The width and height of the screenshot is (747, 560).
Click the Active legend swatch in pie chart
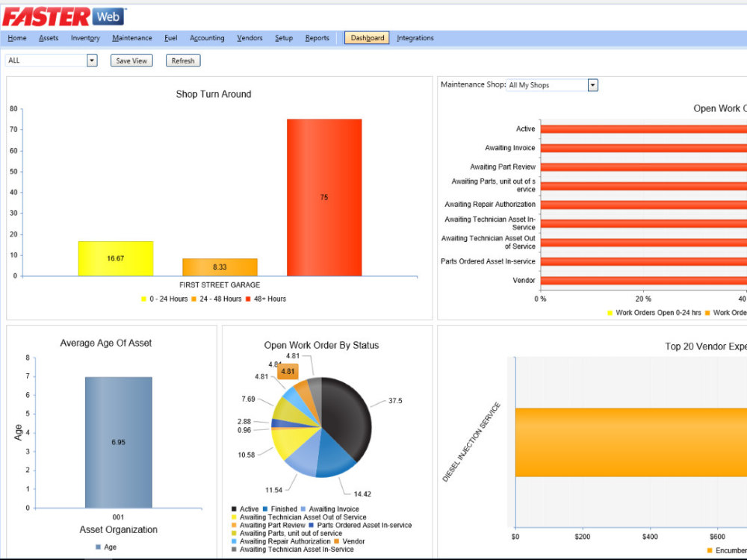pos(234,509)
